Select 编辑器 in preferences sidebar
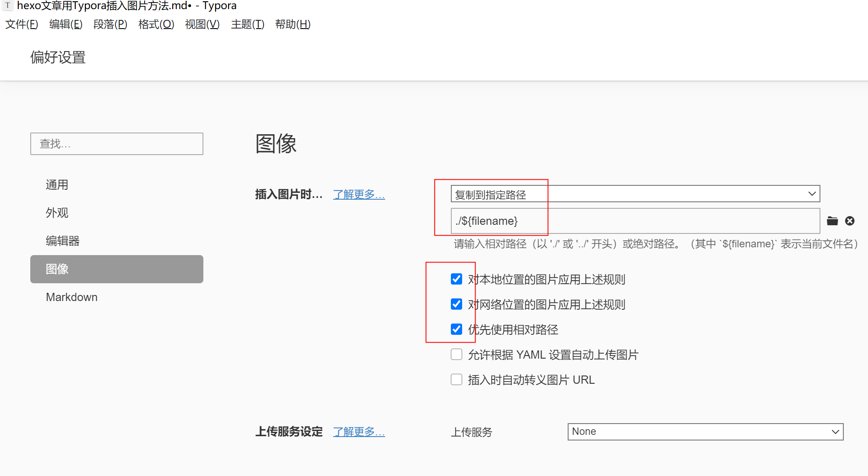This screenshot has width=868, height=476. pos(117,241)
